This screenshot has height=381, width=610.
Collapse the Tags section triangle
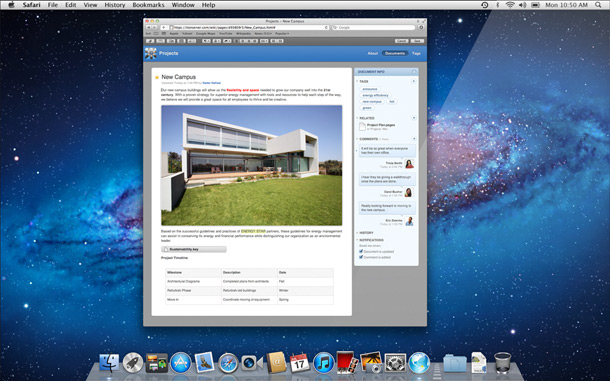357,81
